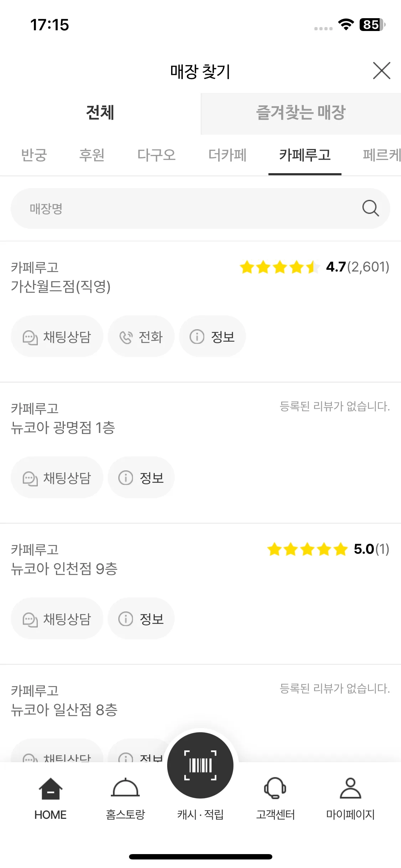Click the search magnifier icon

(x=370, y=208)
